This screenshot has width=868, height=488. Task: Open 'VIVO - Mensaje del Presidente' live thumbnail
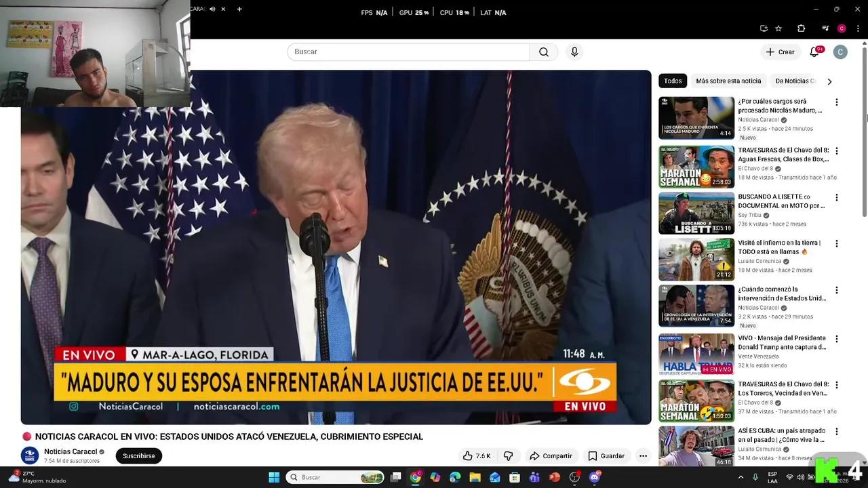(696, 354)
